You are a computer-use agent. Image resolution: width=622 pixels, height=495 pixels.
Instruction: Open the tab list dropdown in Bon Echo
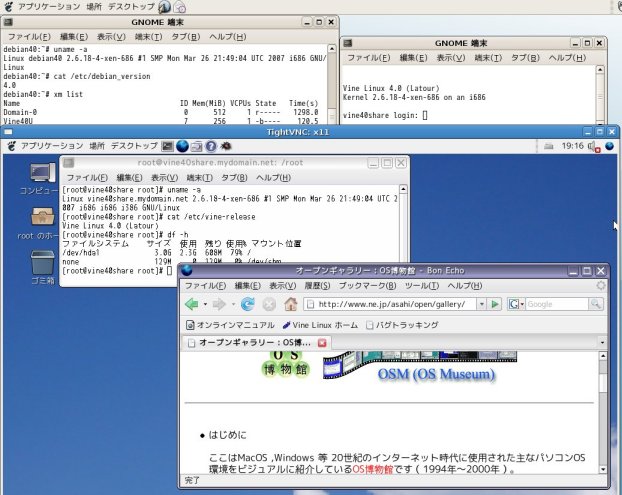click(602, 342)
